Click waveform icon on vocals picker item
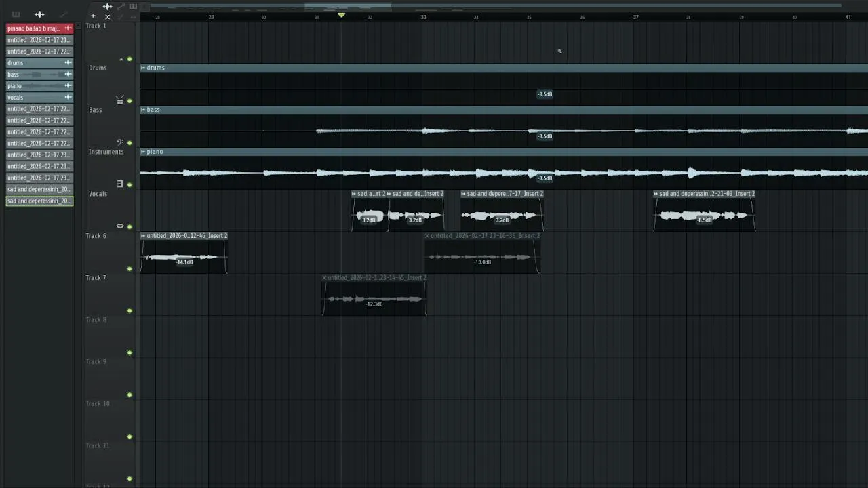The image size is (868, 488). [x=68, y=98]
